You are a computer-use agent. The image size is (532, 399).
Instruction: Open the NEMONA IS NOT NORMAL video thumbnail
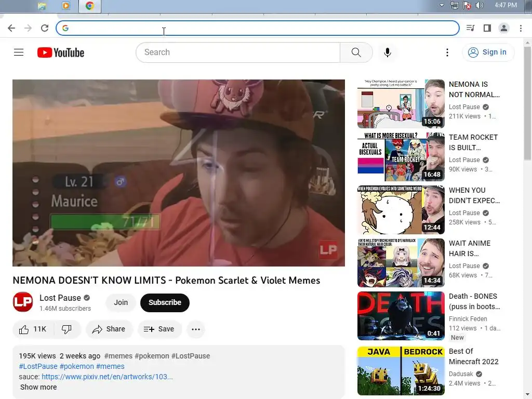point(401,104)
